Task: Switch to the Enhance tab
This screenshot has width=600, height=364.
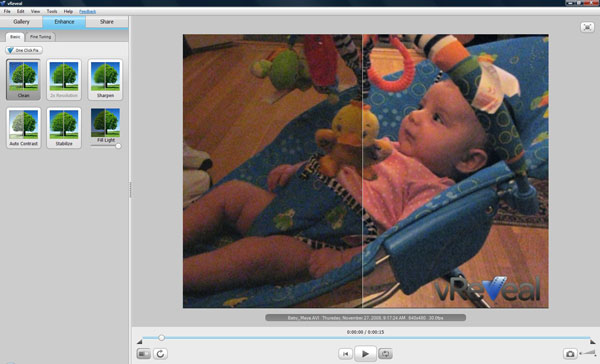Action: coord(64,22)
